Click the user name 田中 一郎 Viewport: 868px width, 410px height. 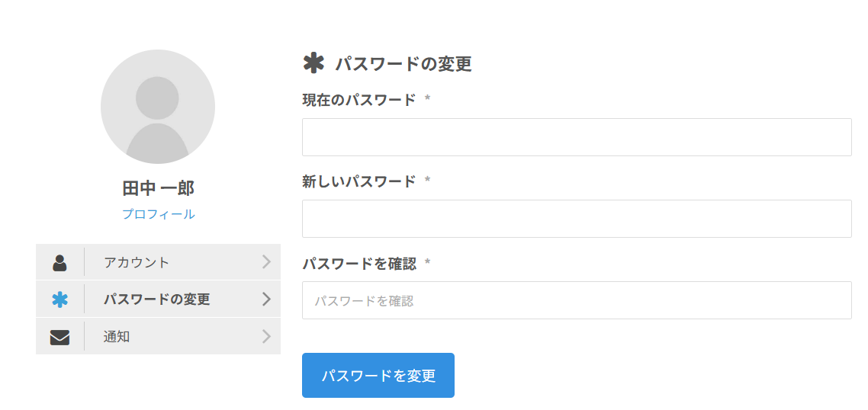[158, 188]
